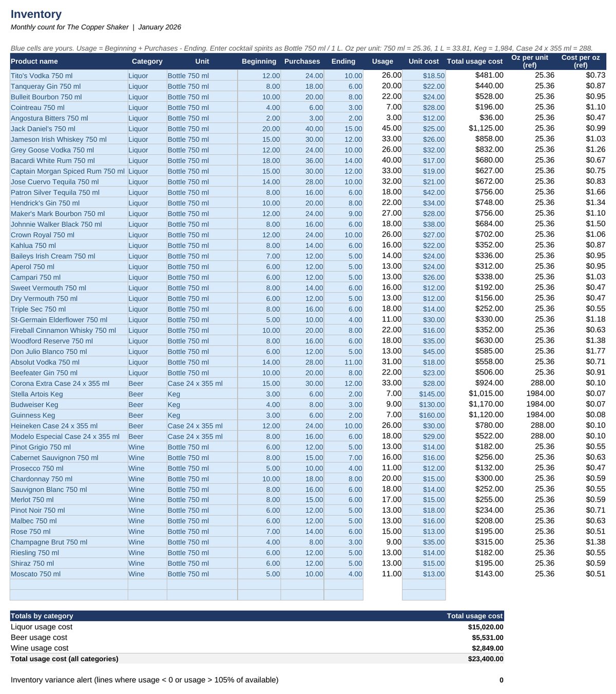Select Tanqueray Gin 750 ml product cell
This screenshot has height=694, width=616.
[x=69, y=86]
